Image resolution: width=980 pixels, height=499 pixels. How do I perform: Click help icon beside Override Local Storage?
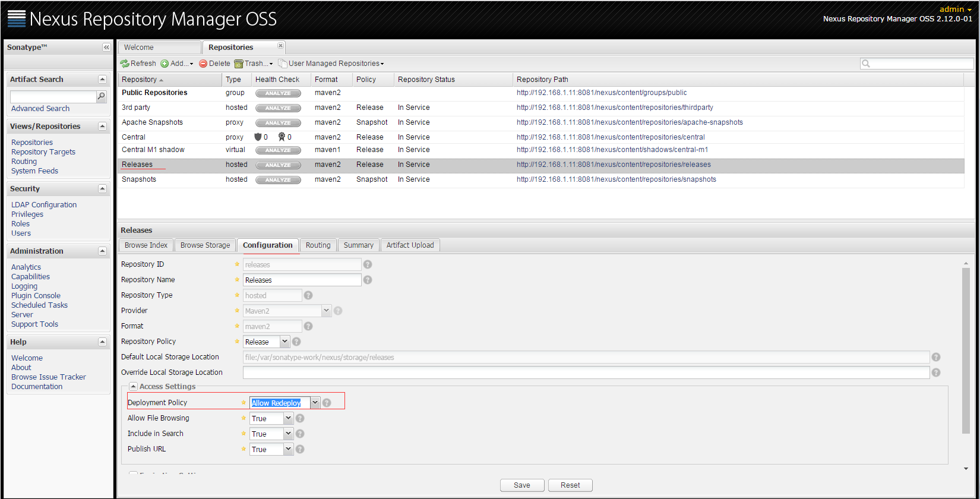[x=936, y=372]
